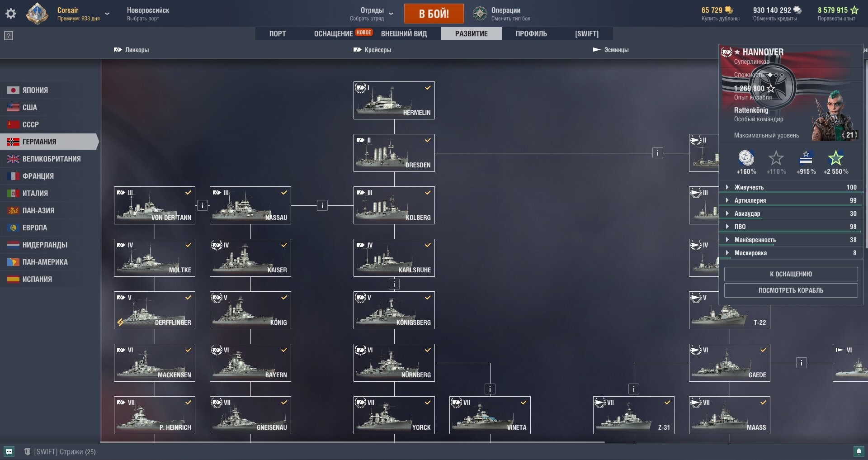The width and height of the screenshot is (868, 460).
Task: Open the chat icon in the bottom bar
Action: click(x=9, y=451)
